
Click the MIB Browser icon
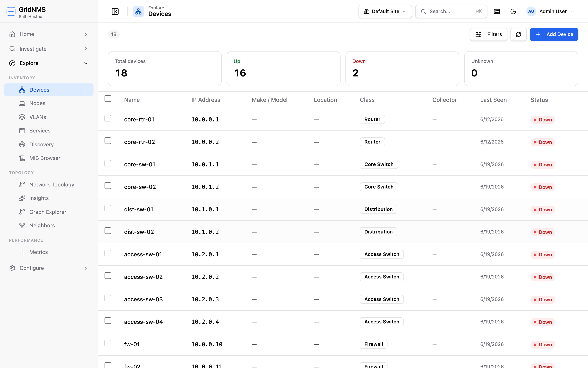[22, 158]
